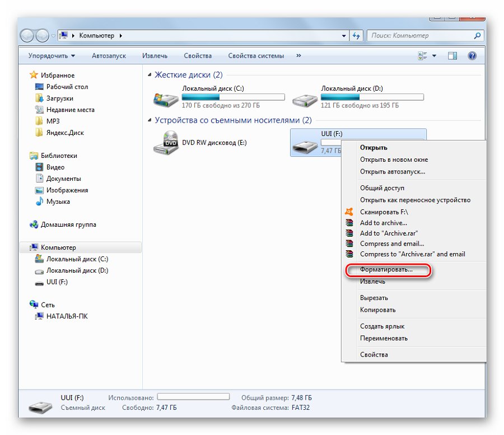This screenshot has height=435, width=504.
Task: Click the Back navigation arrow button
Action: coord(27,35)
